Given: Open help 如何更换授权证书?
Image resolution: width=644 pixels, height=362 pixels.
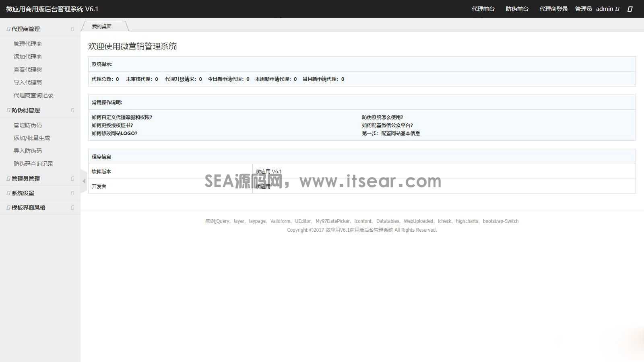Looking at the screenshot, I should (112, 125).
